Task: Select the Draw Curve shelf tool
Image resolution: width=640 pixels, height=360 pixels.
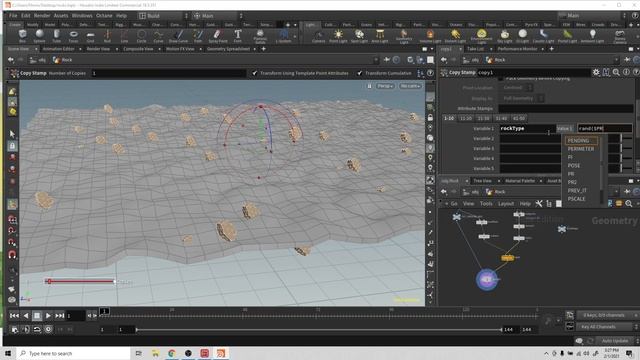Action: [178, 36]
